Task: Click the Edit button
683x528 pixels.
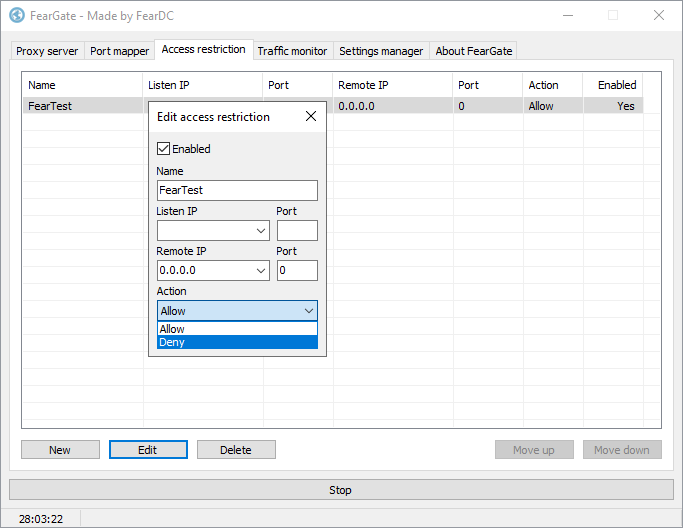Action: point(148,450)
